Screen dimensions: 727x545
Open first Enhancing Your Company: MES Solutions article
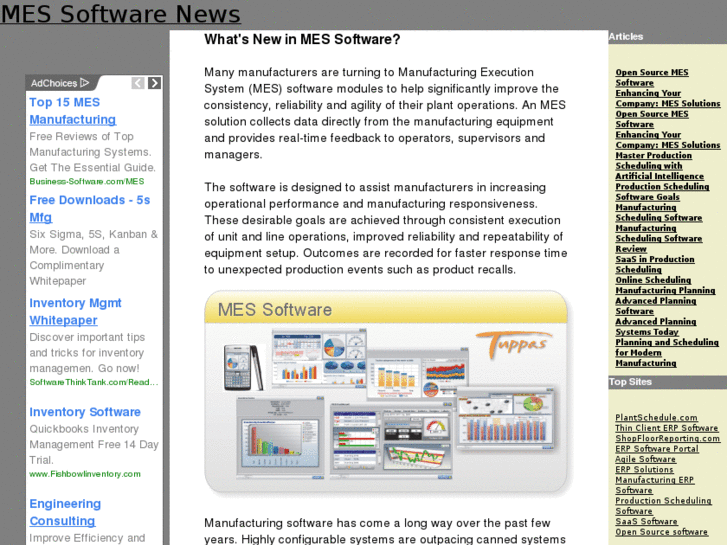coord(668,98)
